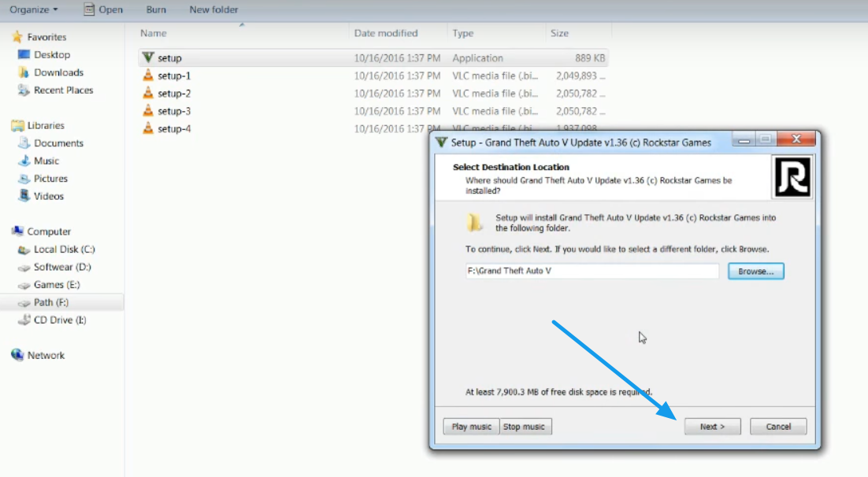This screenshot has width=868, height=477.
Task: Select the setup-4 VLC cone icon
Action: pyautogui.click(x=148, y=128)
